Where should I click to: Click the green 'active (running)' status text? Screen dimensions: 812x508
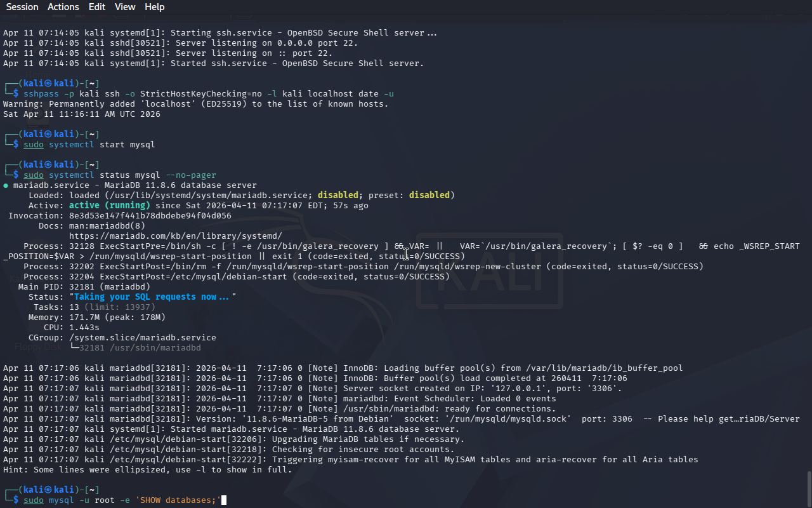tap(109, 206)
